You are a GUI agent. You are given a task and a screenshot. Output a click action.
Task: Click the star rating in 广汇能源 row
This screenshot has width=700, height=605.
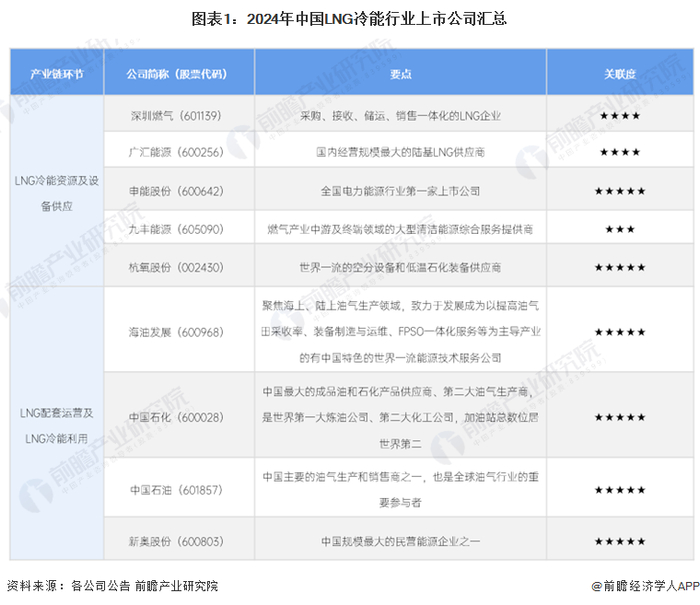[620, 152]
